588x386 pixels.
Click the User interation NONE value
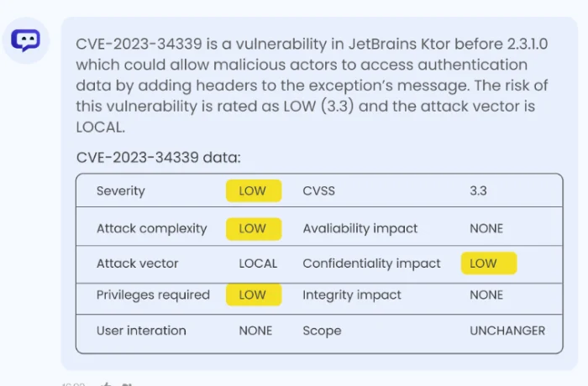point(255,331)
